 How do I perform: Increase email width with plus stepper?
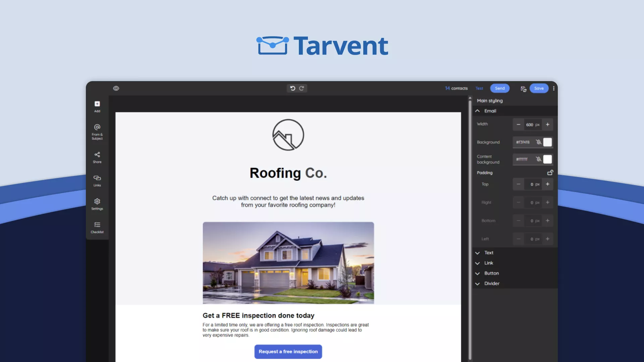click(x=547, y=124)
